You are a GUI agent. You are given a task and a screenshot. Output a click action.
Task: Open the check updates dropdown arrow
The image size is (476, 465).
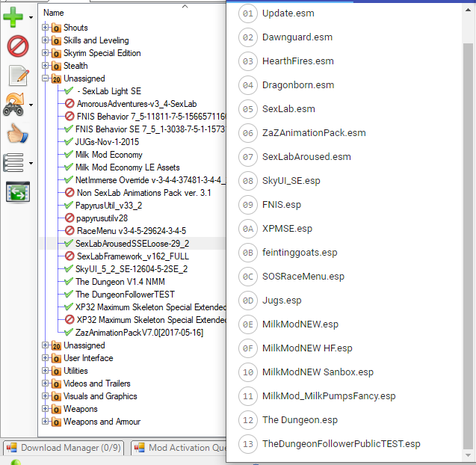31,105
